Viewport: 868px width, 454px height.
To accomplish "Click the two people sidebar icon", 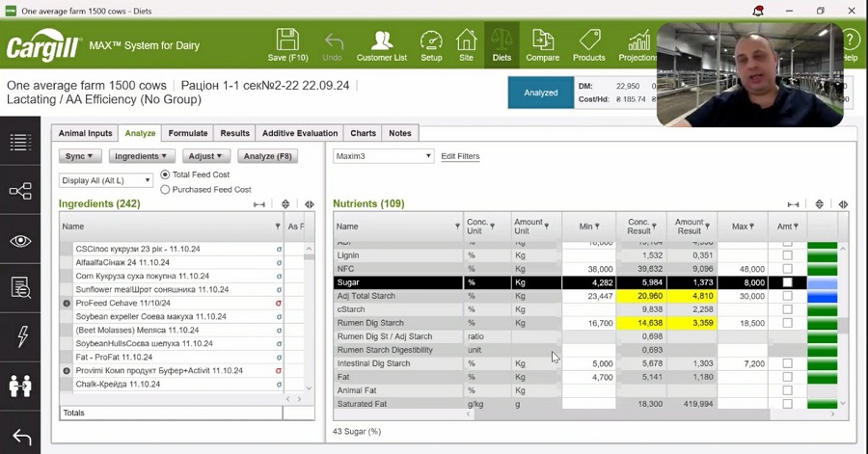I will pos(20,386).
